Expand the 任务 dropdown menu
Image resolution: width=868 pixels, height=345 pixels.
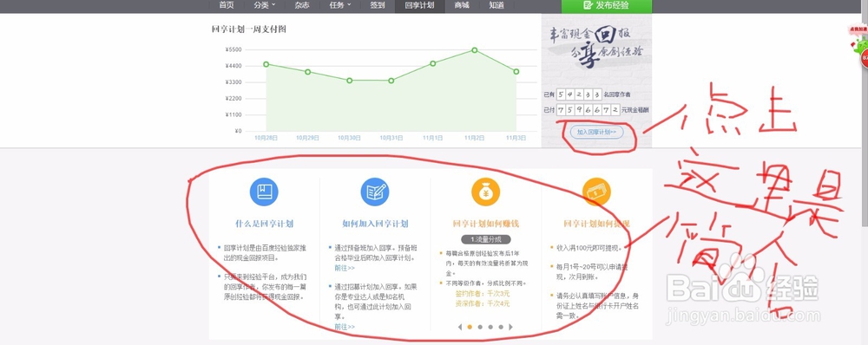340,5
